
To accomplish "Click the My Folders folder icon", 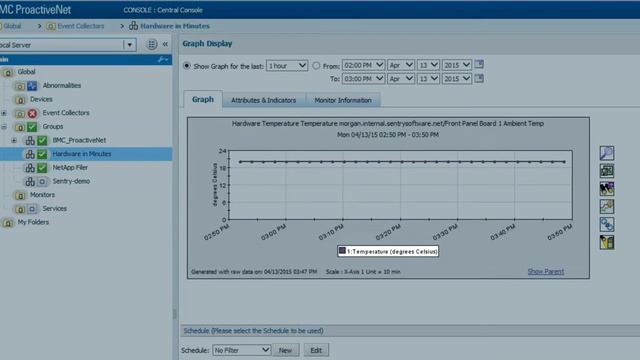I will coord(8,222).
